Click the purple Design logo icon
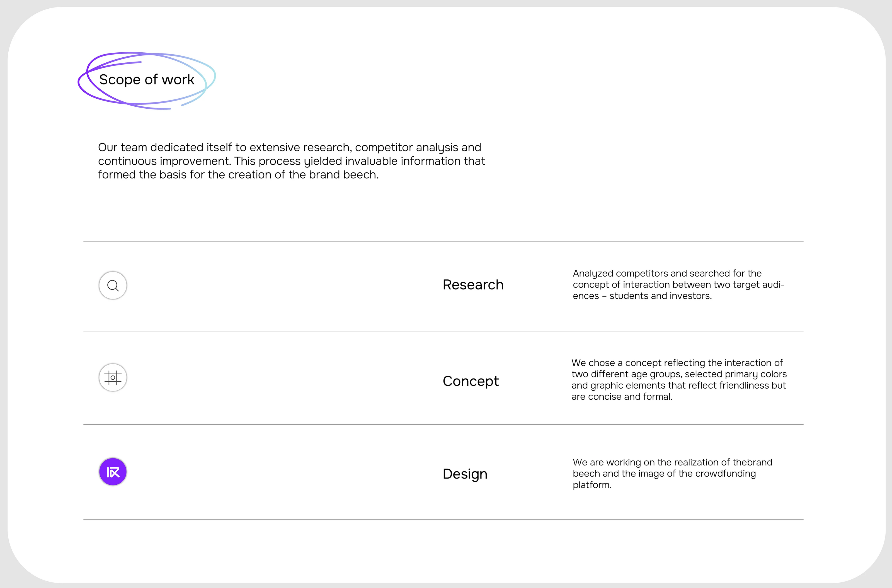 click(x=113, y=472)
